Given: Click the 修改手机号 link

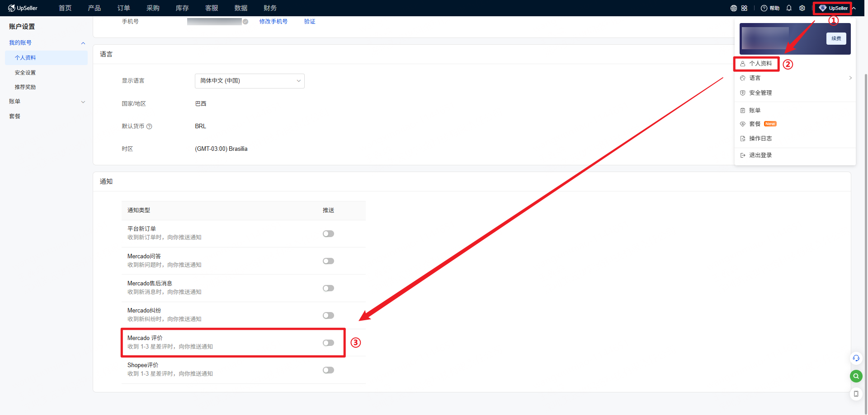Looking at the screenshot, I should click(273, 22).
